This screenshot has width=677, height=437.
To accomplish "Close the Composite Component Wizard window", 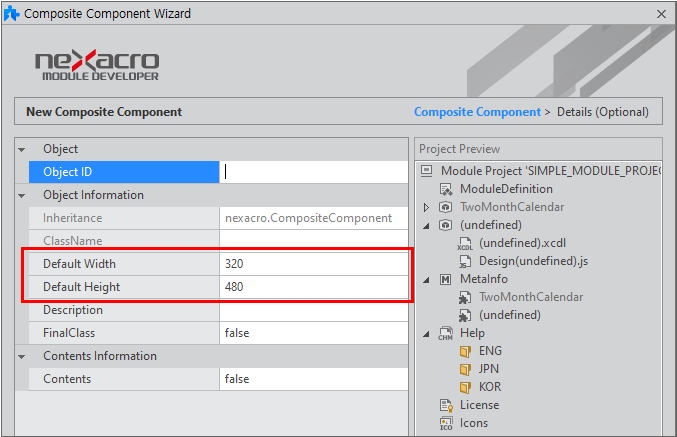I will [661, 14].
